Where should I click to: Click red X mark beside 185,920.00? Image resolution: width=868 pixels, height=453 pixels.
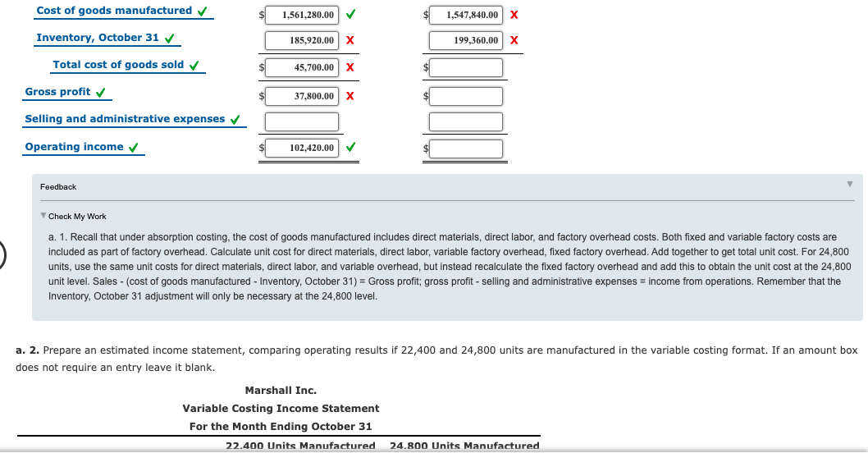coord(349,40)
